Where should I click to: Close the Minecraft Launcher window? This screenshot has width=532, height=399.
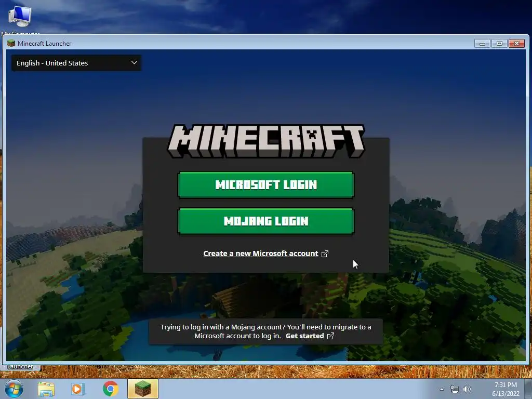(x=517, y=44)
